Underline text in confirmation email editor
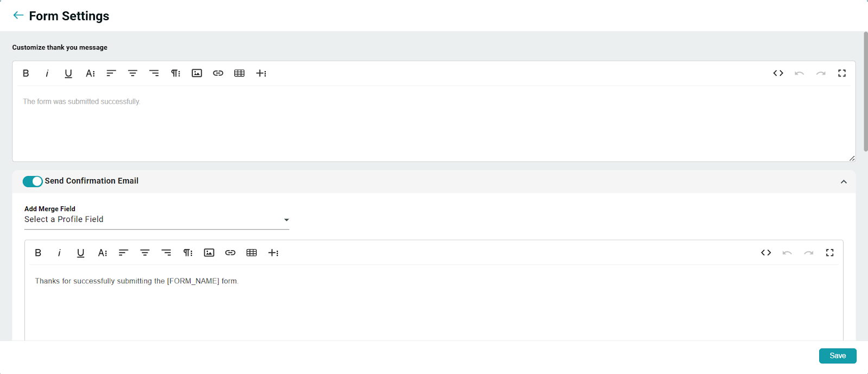 (81, 253)
